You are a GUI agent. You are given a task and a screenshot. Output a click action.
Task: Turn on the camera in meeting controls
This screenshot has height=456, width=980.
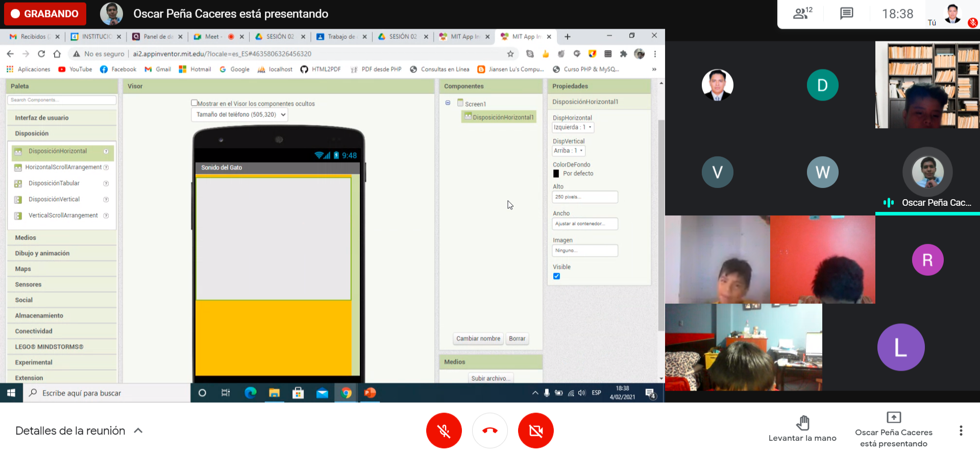click(x=535, y=430)
